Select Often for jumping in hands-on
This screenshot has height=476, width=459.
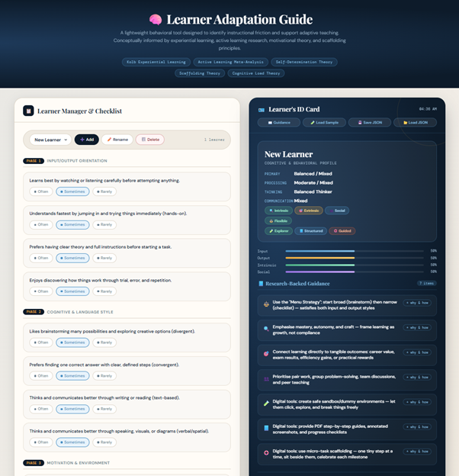41,224
